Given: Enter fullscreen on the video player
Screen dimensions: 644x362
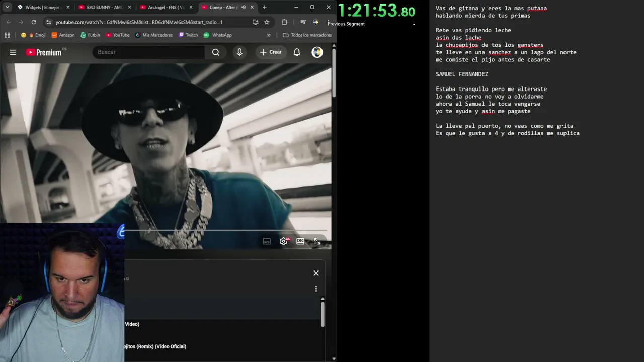Looking at the screenshot, I should [x=317, y=241].
